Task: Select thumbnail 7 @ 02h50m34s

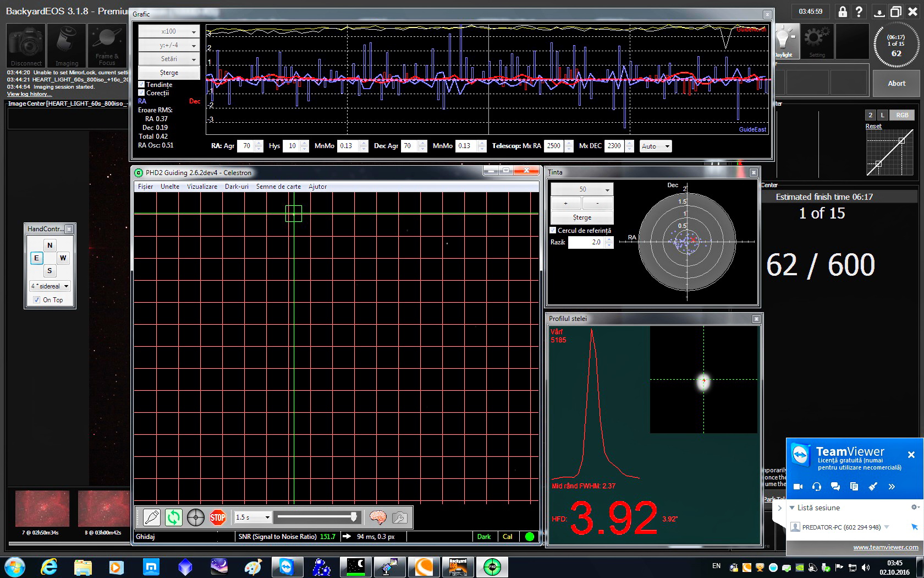Action: [x=42, y=509]
